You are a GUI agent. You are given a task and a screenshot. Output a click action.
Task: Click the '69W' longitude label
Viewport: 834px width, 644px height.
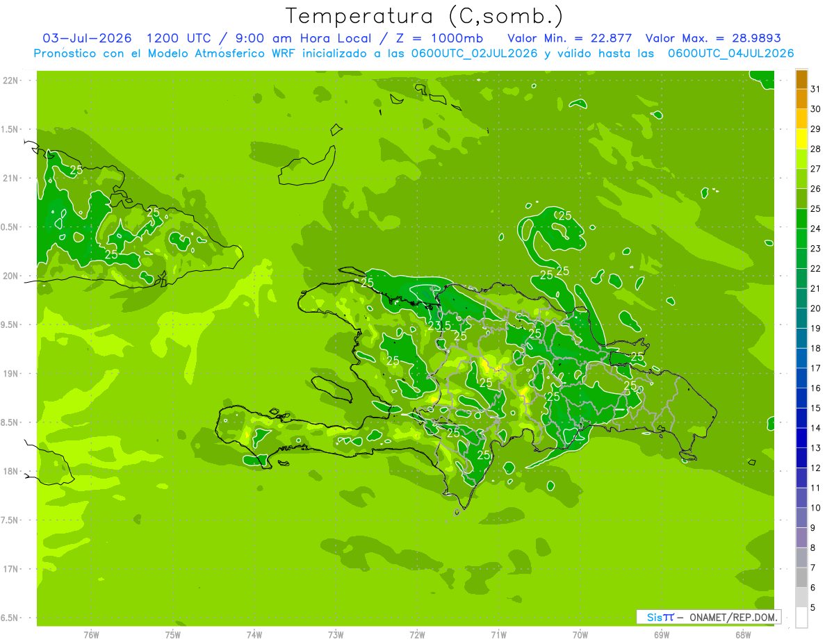click(662, 635)
